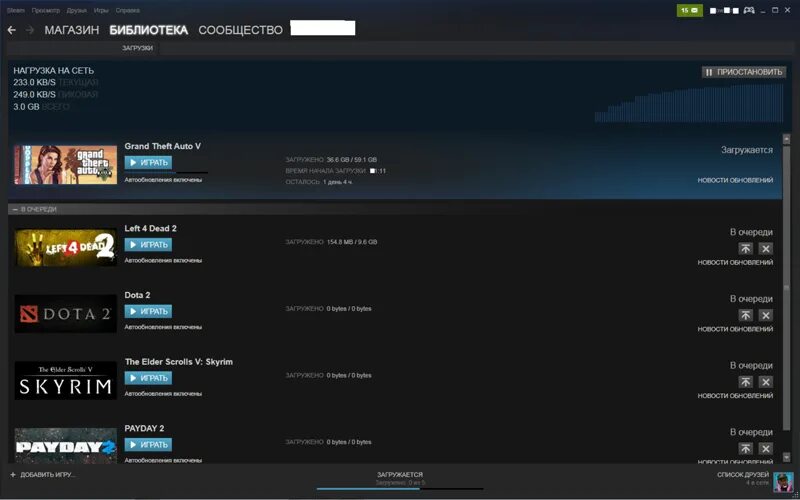Switch to the БИБЛИОТЕКА section

(x=148, y=30)
